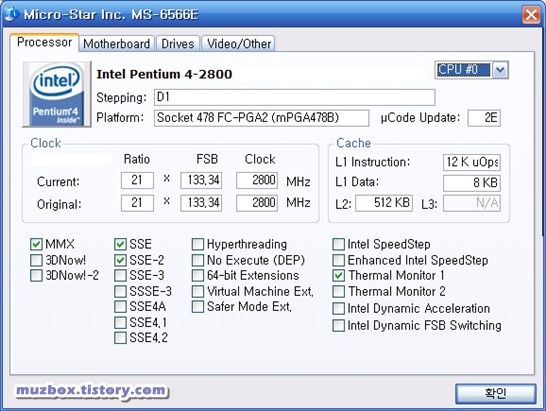Enable the 64-bit Extensions checkbox
The width and height of the screenshot is (546, 411).
coord(198,275)
